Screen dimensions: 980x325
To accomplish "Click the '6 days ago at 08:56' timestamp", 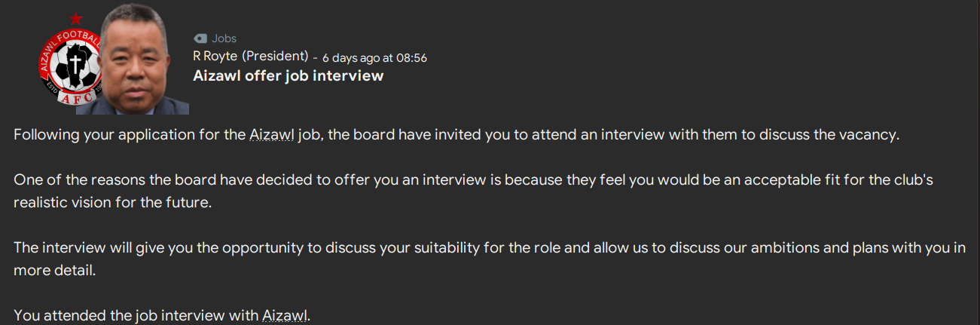I will click(x=374, y=57).
